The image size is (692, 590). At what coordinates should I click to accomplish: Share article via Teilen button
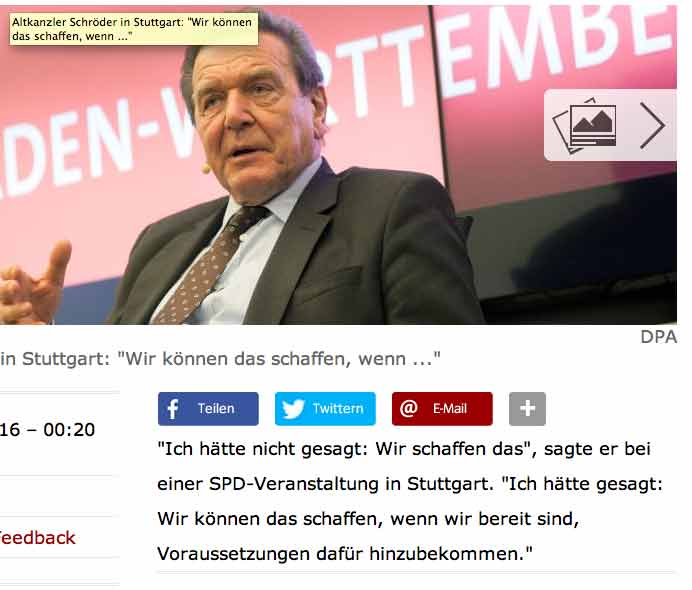click(208, 409)
